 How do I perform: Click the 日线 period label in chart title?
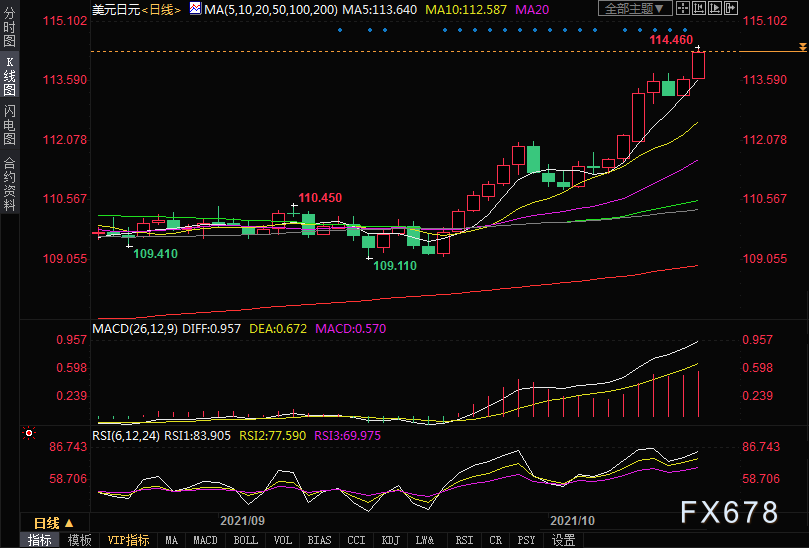161,9
